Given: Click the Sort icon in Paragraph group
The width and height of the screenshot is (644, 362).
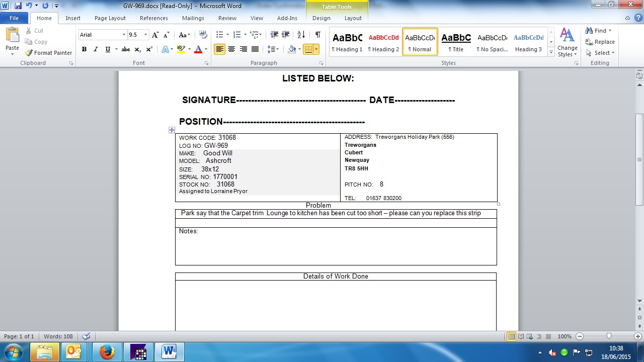Looking at the screenshot, I should pyautogui.click(x=301, y=35).
